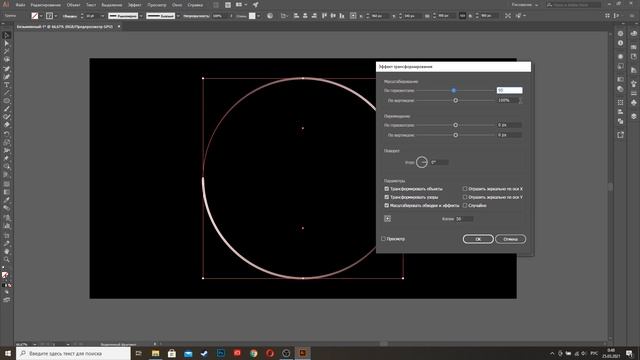Click the constrain width and height link icon
Screen dimensions: 640x360
pos(462,16)
